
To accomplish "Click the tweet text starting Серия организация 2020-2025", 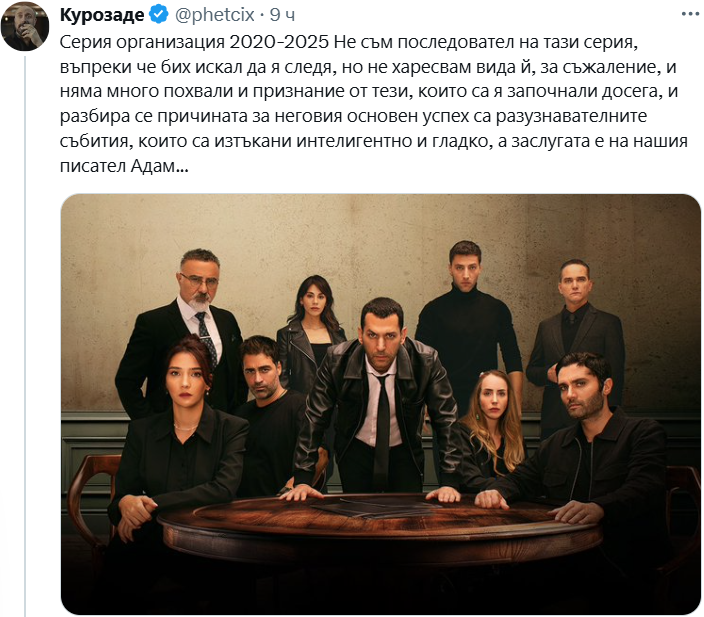I will (374, 104).
